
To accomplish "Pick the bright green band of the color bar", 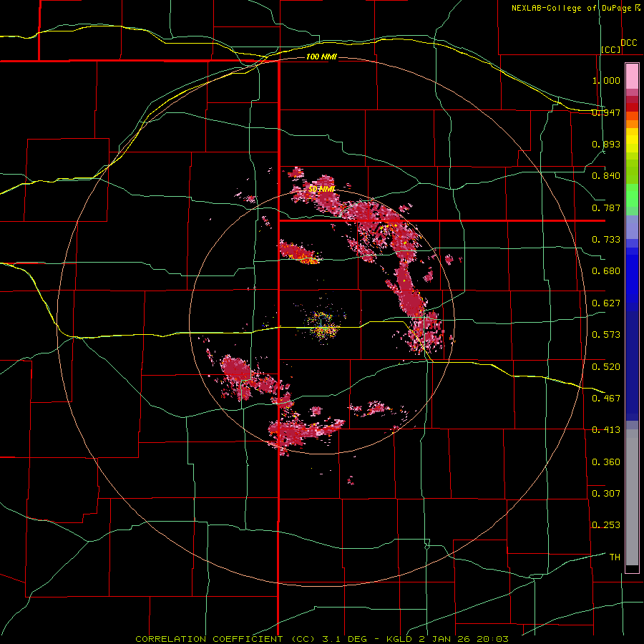I will coord(632,195).
